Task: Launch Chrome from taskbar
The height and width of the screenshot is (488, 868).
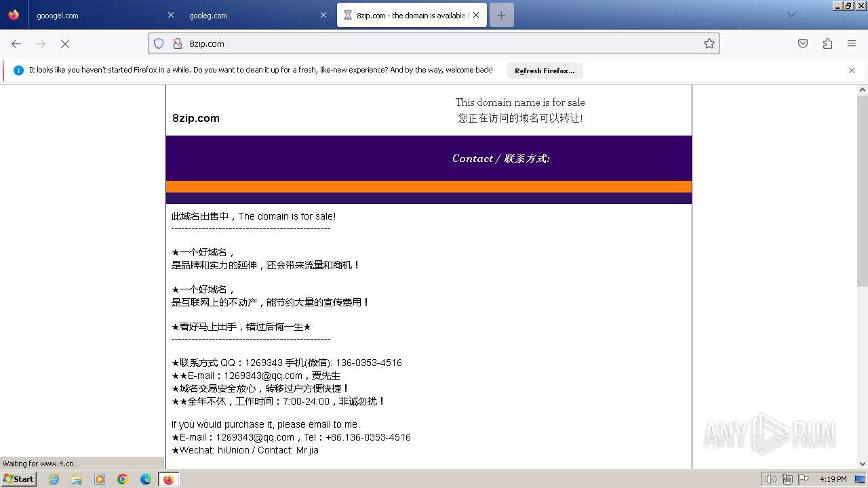Action: (123, 479)
